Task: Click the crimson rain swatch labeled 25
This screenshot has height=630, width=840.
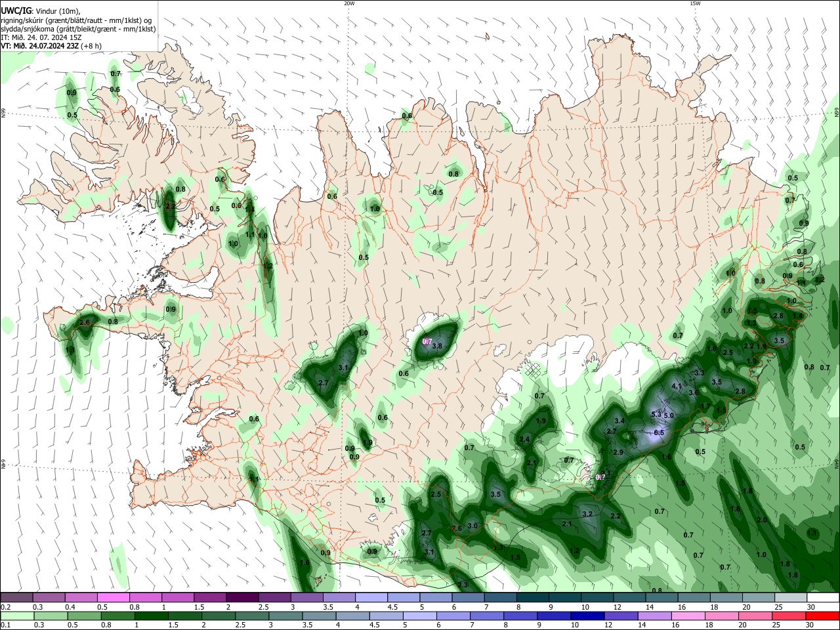Action: (789, 616)
